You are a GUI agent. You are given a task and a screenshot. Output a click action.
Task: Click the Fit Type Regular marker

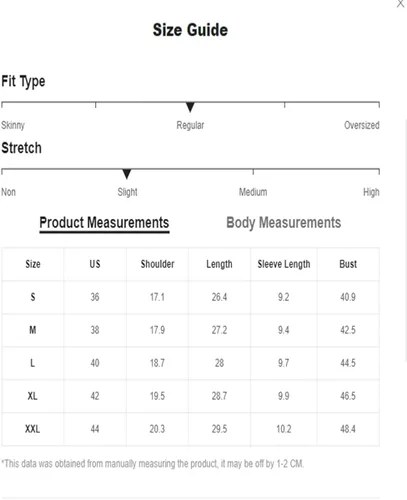pyautogui.click(x=190, y=107)
